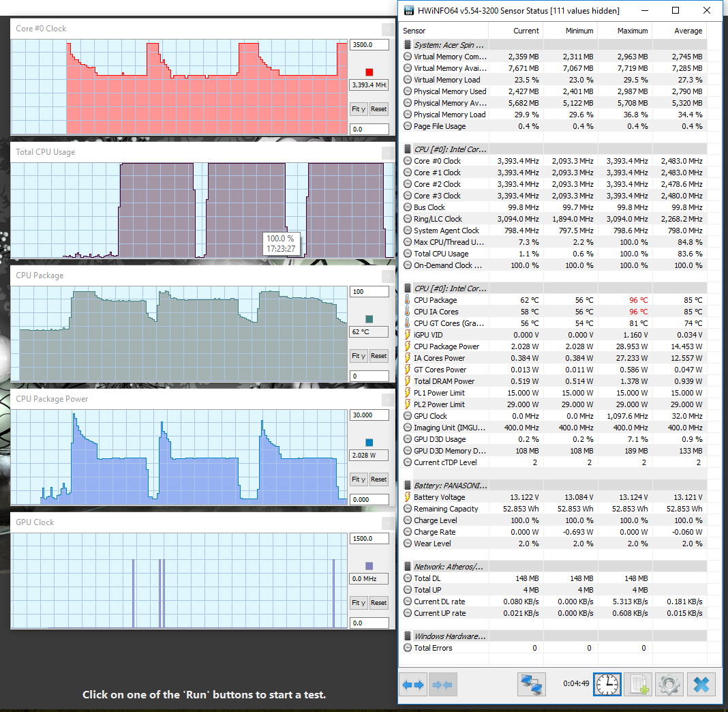
Task: Click the 1500.0 maximum field of GPU Clock
Action: (369, 539)
